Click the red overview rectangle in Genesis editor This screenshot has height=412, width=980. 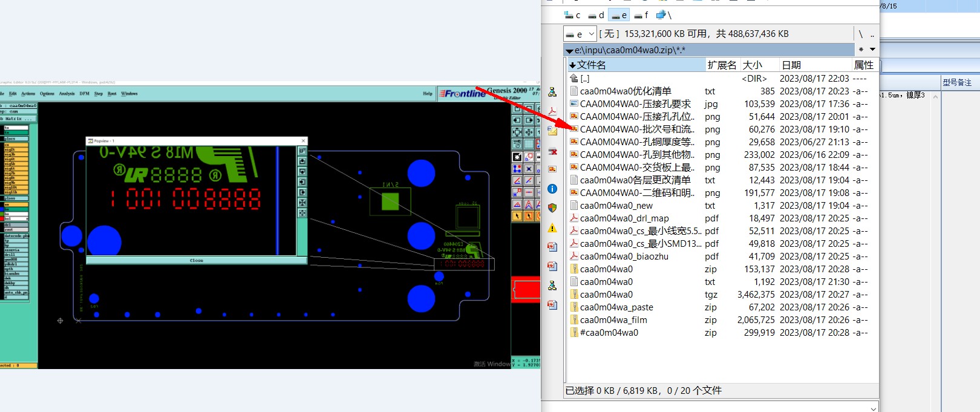[526, 289]
